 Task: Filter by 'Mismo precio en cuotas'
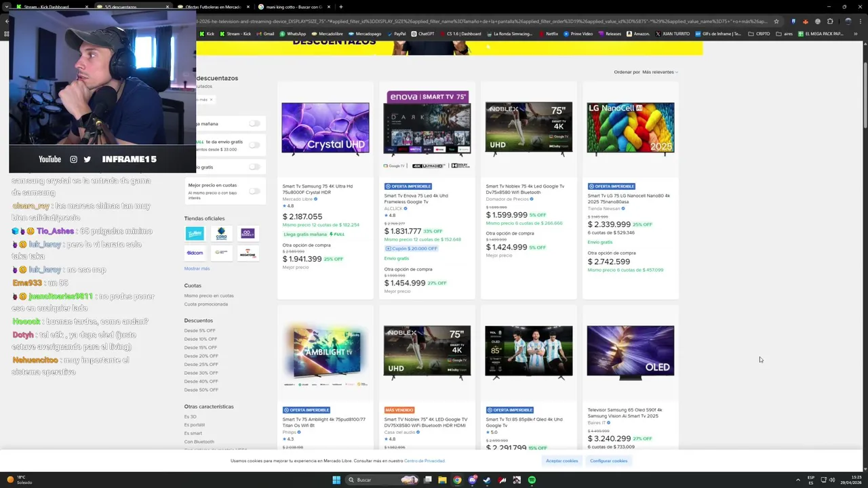click(x=209, y=296)
